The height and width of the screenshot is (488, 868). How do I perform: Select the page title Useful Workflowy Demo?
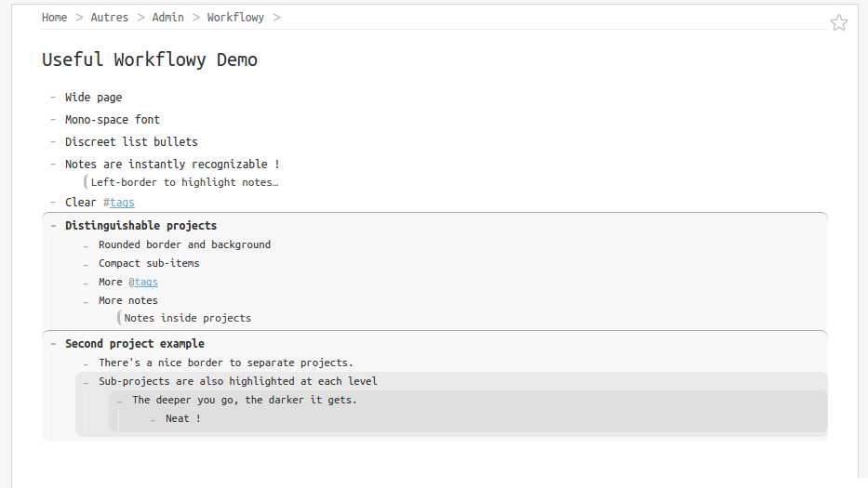(150, 59)
